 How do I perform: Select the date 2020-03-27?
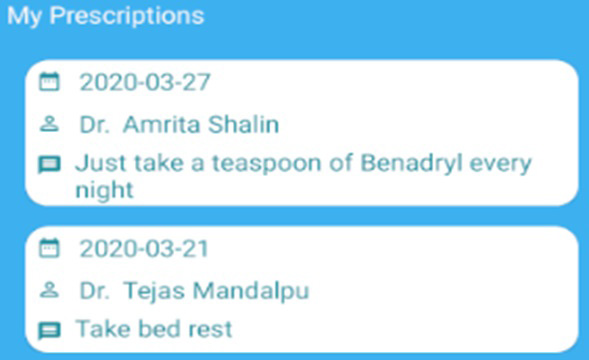click(x=145, y=82)
